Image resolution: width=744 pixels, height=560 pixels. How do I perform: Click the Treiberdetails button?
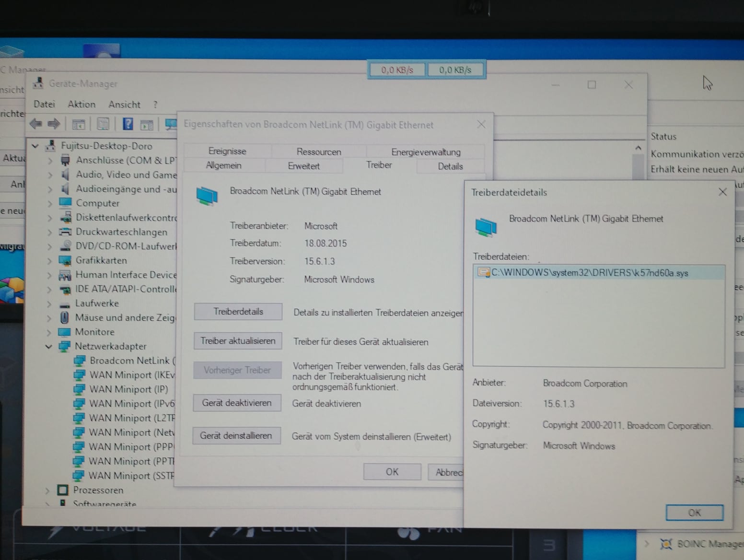[238, 312]
